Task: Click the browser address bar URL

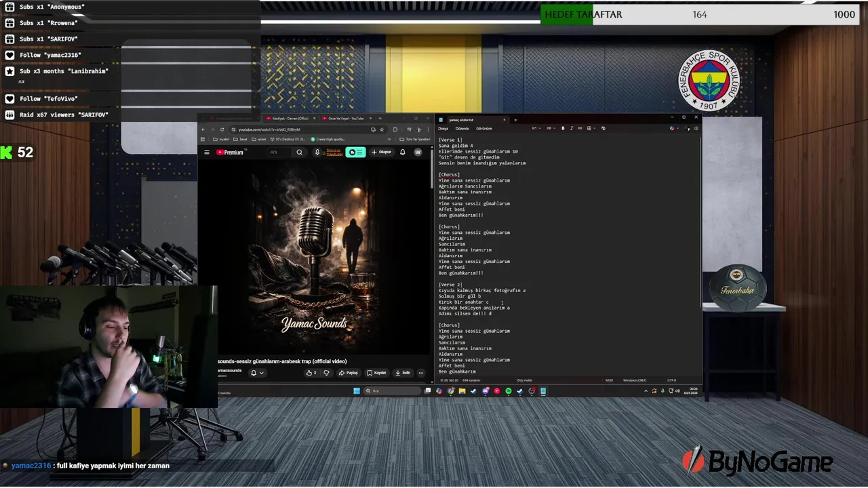Action: (269, 129)
